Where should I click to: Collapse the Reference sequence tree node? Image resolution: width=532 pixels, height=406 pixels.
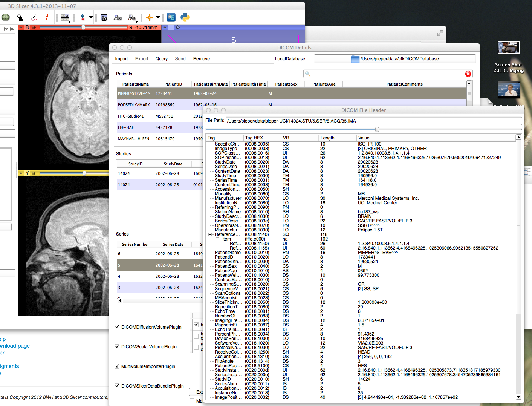(210, 235)
